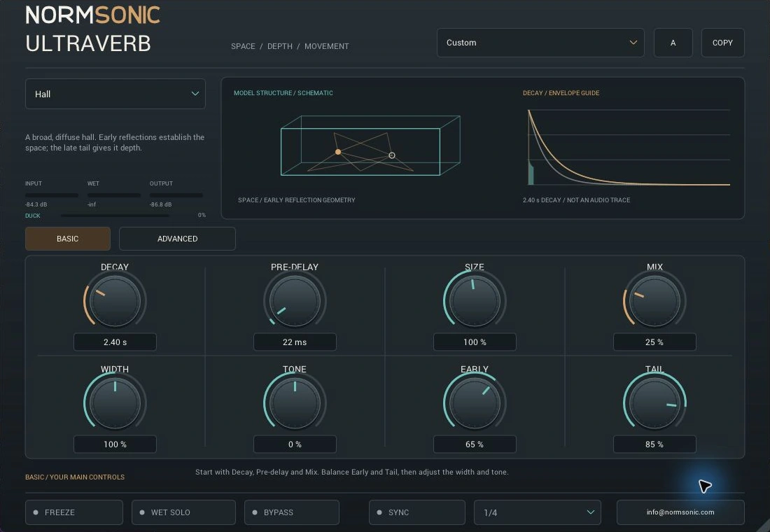The width and height of the screenshot is (770, 532).
Task: Click the MIX knob
Action: (x=654, y=301)
